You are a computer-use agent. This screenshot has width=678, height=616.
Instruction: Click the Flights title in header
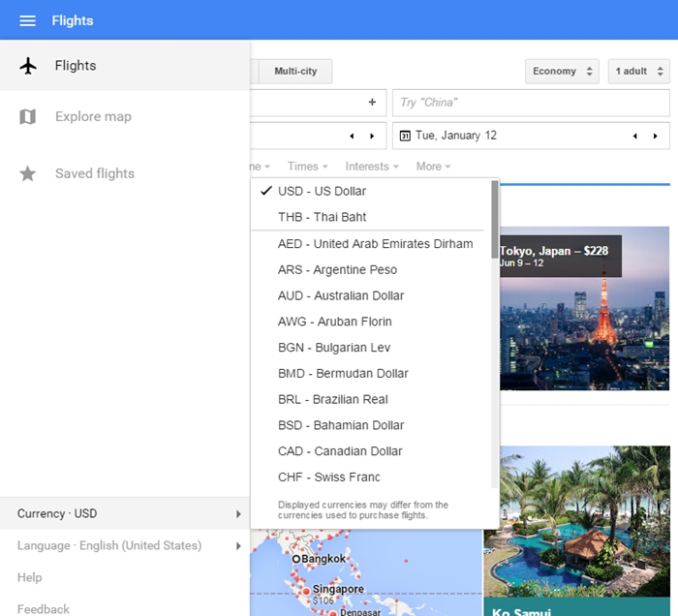pos(73,20)
